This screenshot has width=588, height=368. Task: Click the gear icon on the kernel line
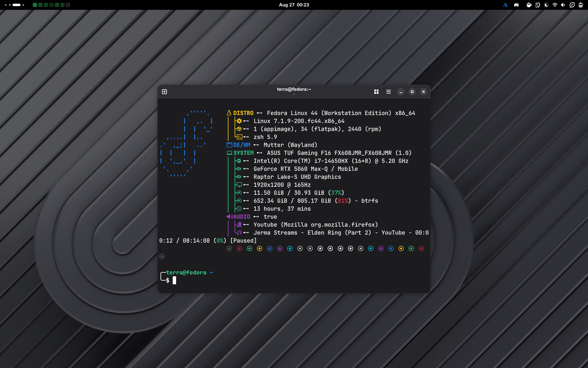tap(239, 121)
